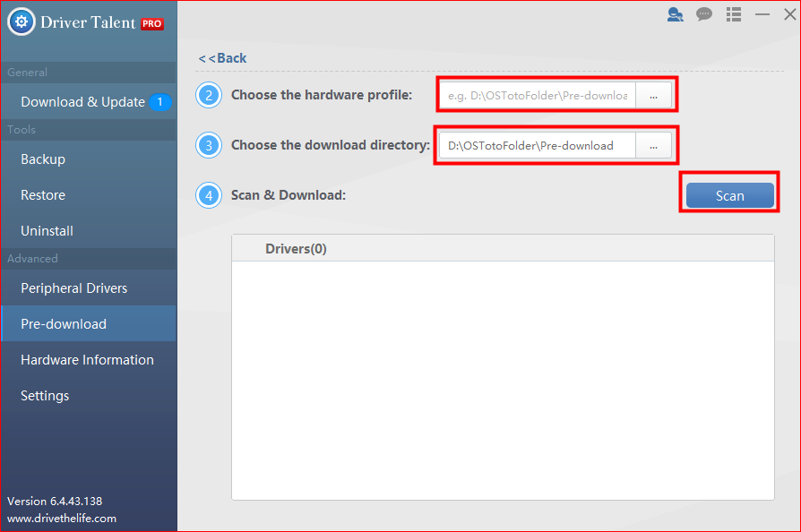Image resolution: width=801 pixels, height=532 pixels.
Task: Browse for hardware profile file
Action: click(x=653, y=96)
